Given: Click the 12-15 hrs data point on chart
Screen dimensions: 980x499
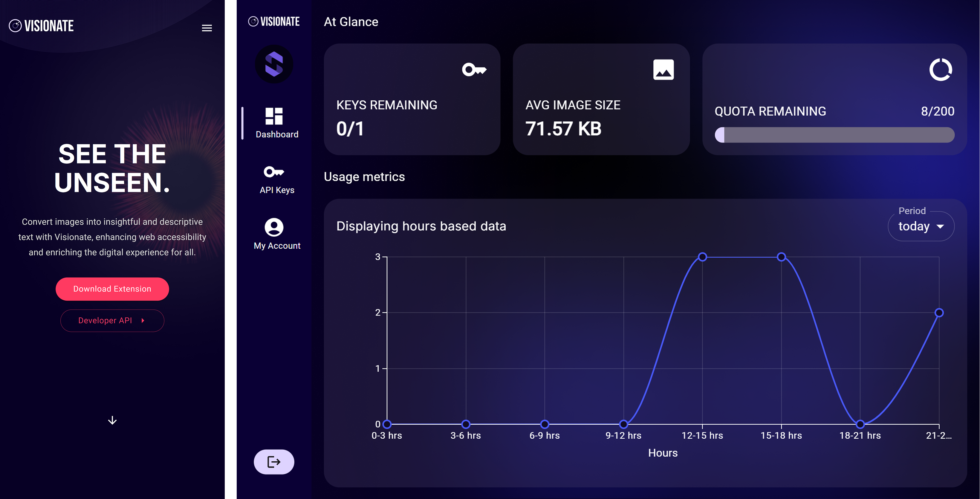Looking at the screenshot, I should (x=702, y=257).
